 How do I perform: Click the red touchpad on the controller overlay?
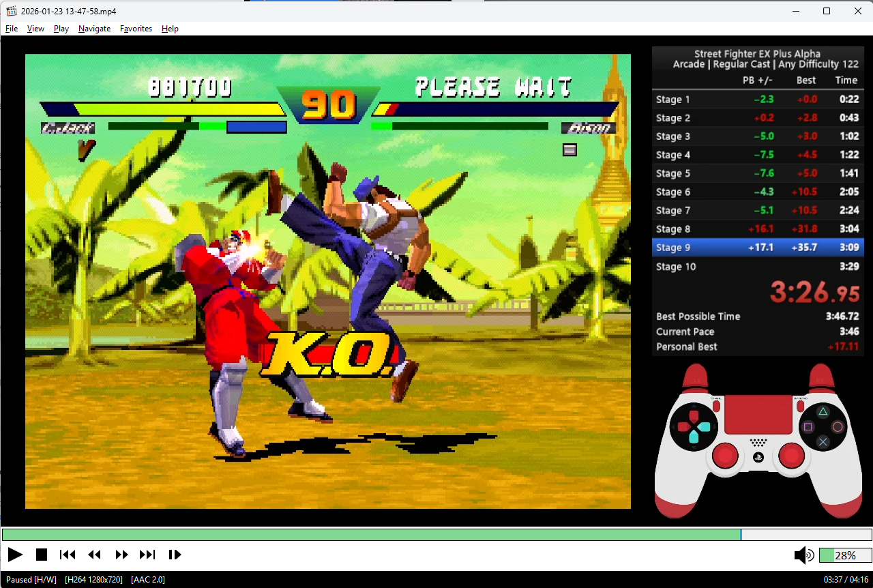(758, 415)
